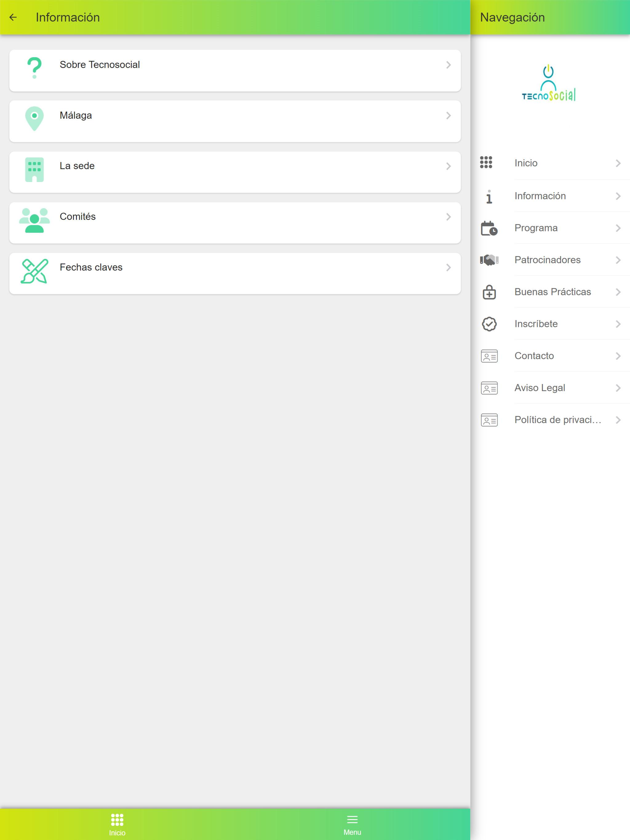Click the chevron next to Programa in Navegación
Image resolution: width=630 pixels, height=840 pixels.
618,228
